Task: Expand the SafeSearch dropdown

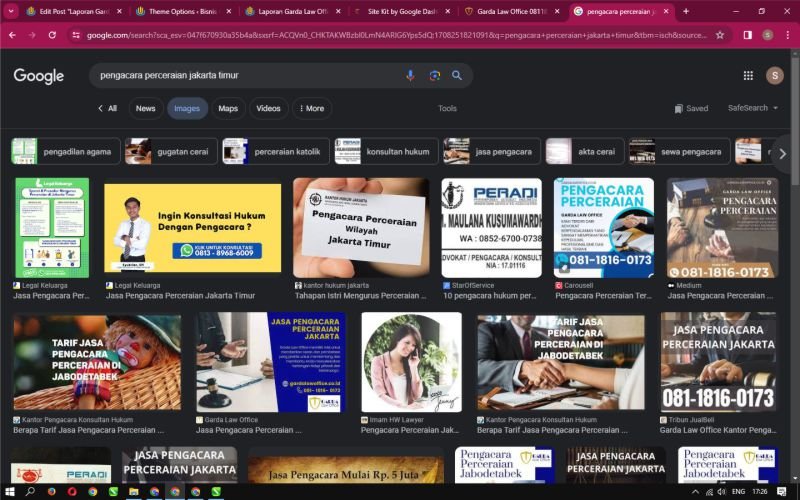Action: click(752, 108)
